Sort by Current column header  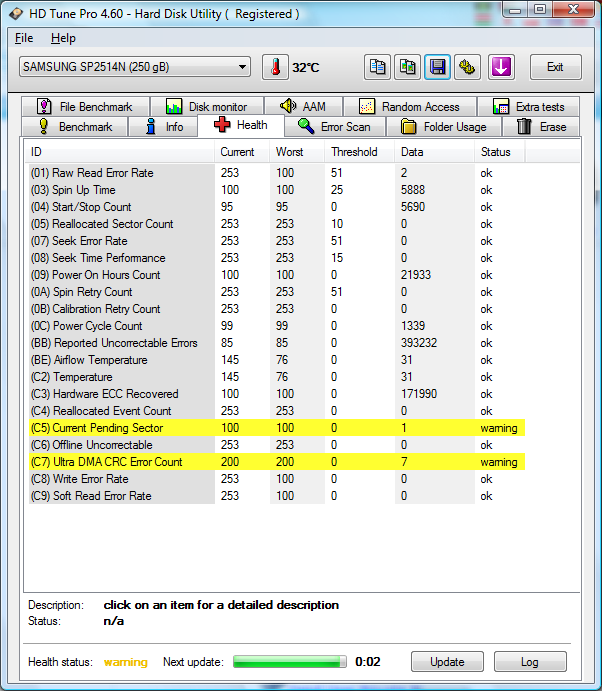coord(242,152)
